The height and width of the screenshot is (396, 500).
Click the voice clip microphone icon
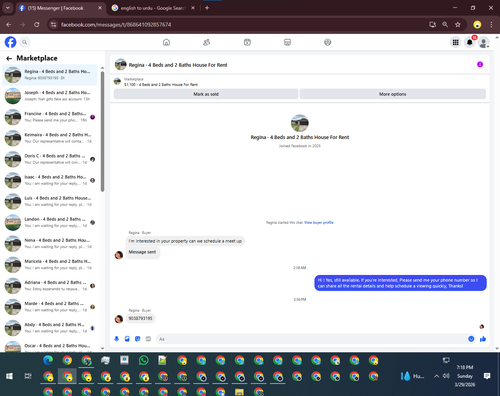tap(116, 339)
